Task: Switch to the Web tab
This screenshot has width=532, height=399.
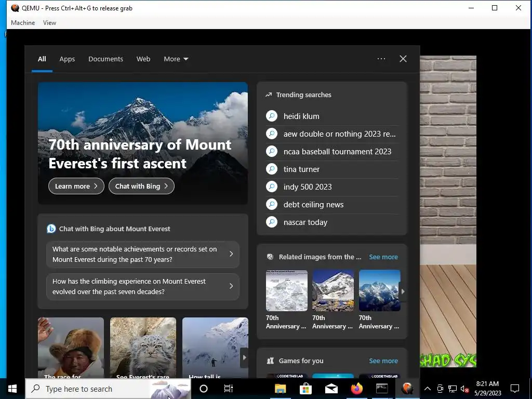Action: coord(143,59)
